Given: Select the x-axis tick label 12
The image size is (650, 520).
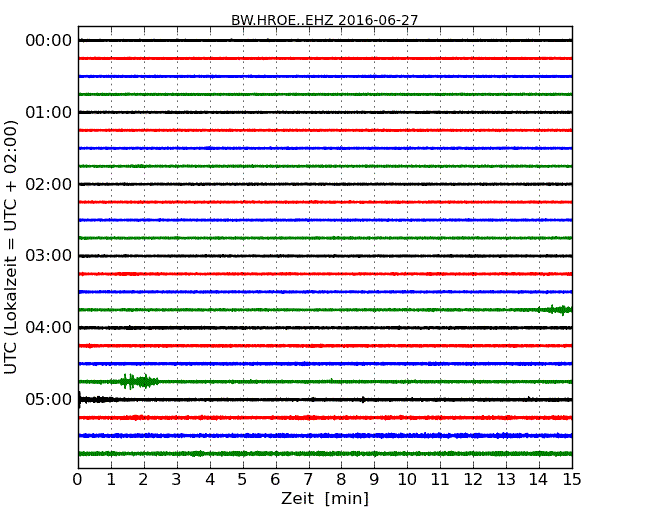Looking at the screenshot, I should (473, 480).
